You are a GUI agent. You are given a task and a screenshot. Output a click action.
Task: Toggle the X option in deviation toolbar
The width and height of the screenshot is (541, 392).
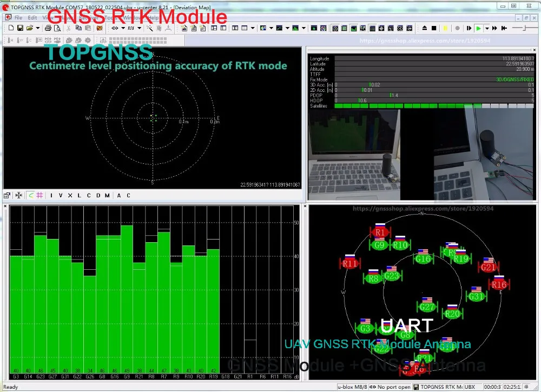point(70,196)
